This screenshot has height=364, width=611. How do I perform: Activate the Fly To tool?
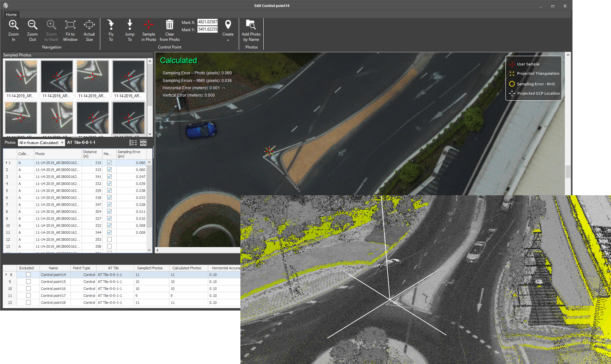click(111, 30)
